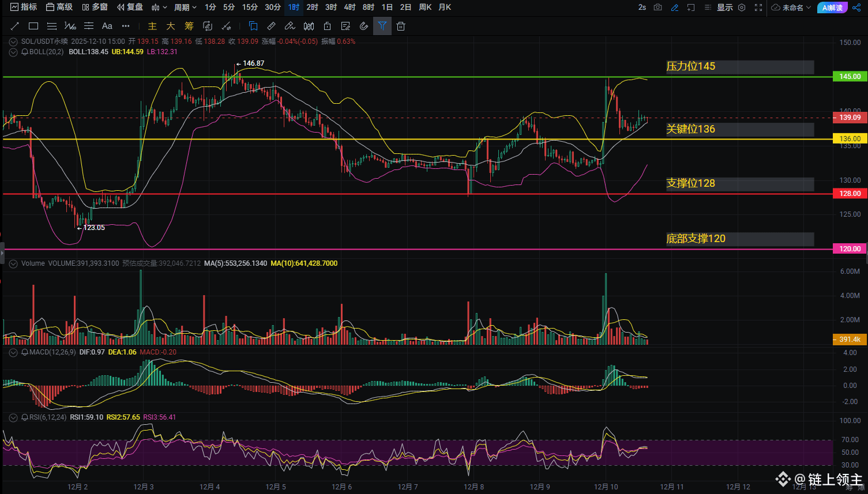Image resolution: width=868 pixels, height=494 pixels.
Task: Toggle the highlighted filter funnel tool
Action: pos(382,26)
